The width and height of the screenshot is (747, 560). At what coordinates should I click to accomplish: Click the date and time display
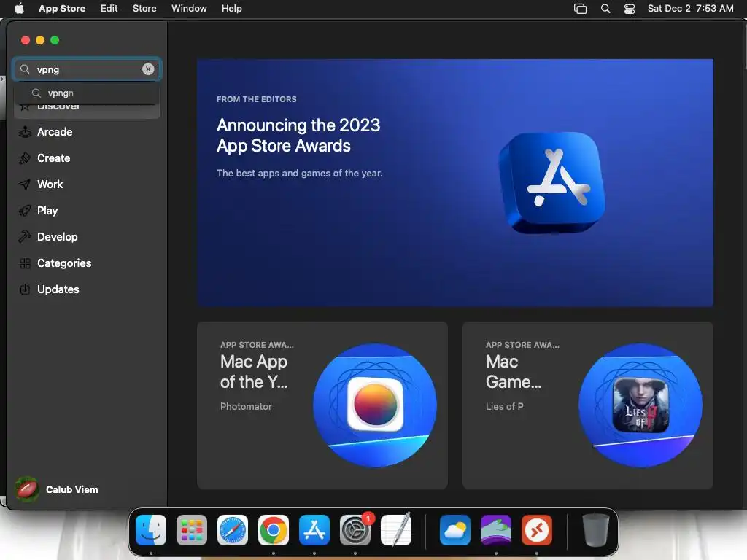pos(690,8)
